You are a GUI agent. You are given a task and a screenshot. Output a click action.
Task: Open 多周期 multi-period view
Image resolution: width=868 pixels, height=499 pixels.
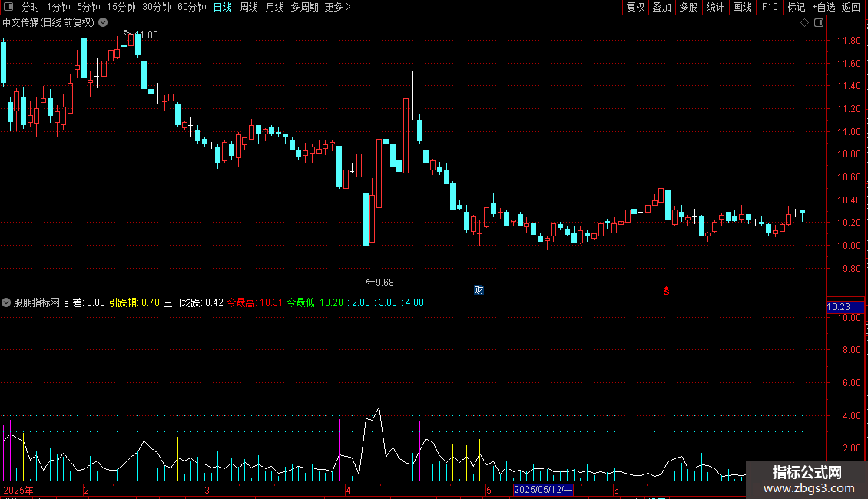[304, 7]
